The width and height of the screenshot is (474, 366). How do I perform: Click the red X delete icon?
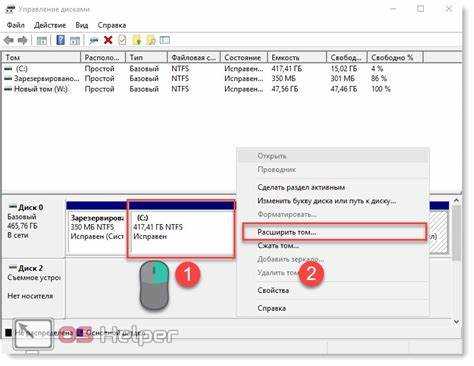[108, 40]
